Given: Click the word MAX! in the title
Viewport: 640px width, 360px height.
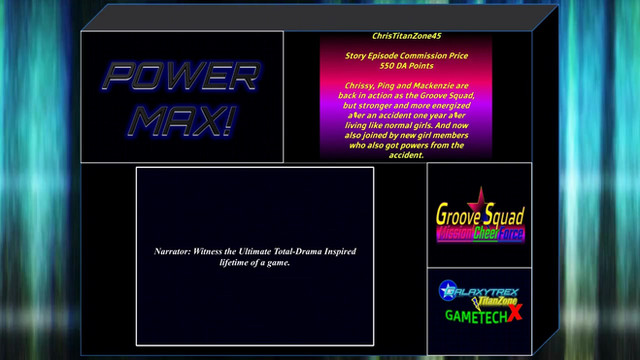Looking at the screenshot, I should (x=181, y=121).
